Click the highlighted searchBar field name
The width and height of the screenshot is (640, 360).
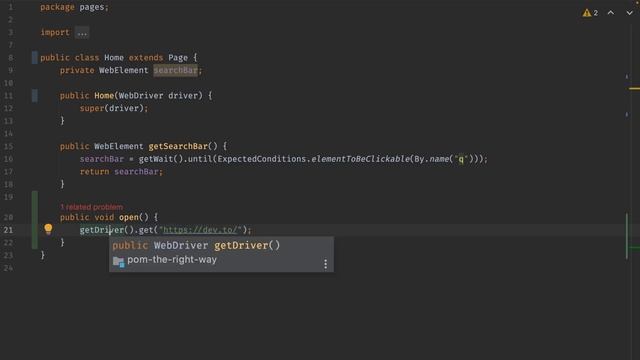(x=176, y=70)
